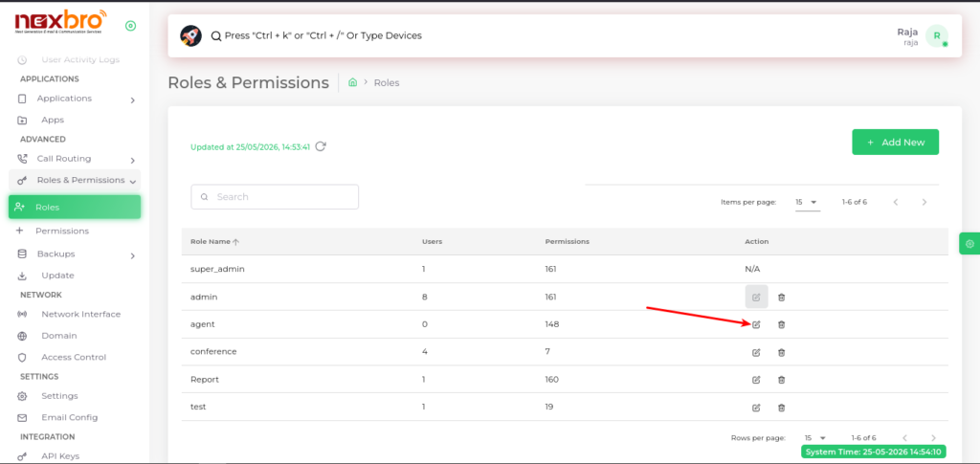Image resolution: width=980 pixels, height=464 pixels.
Task: Click the rocket icon in search bar
Action: click(x=190, y=35)
